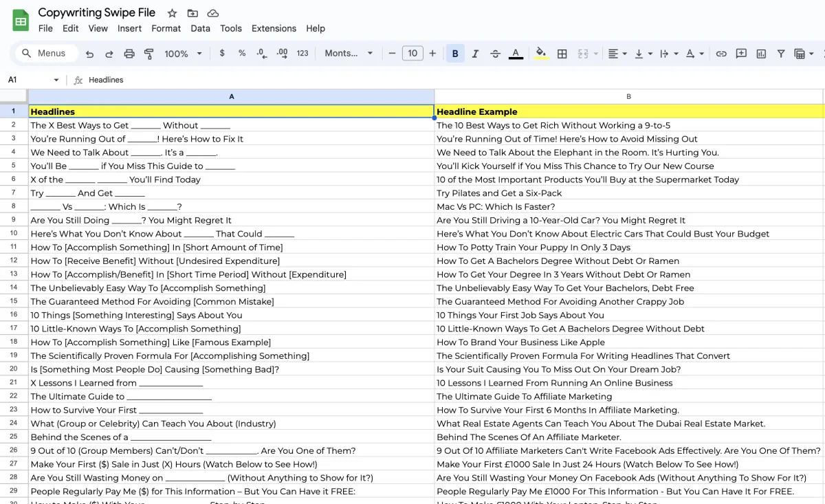Check the cloud save status icon
This screenshot has width=825, height=504.
pos(213,13)
